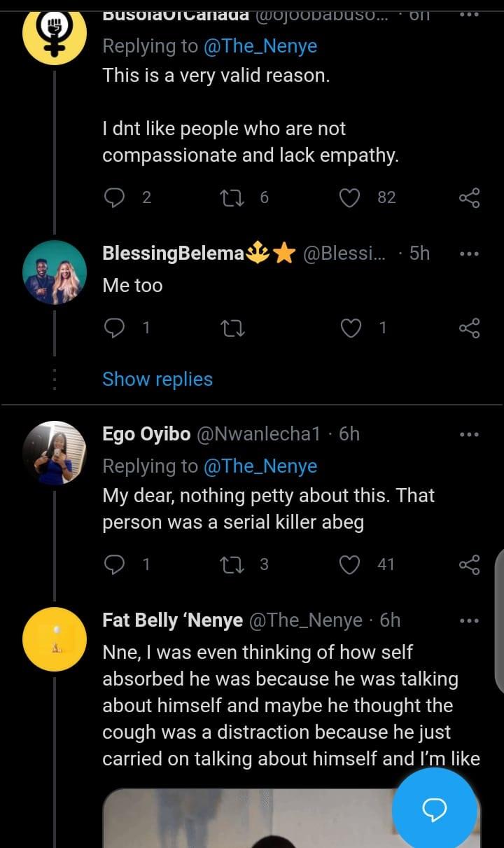Like the tweet with 82 likes
The height and width of the screenshot is (848, 504).
click(349, 198)
